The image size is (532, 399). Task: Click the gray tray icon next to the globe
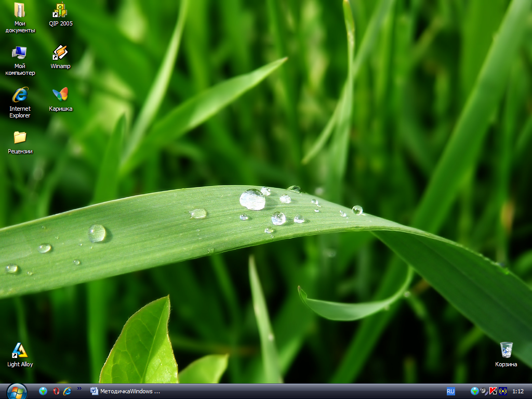[x=484, y=391]
